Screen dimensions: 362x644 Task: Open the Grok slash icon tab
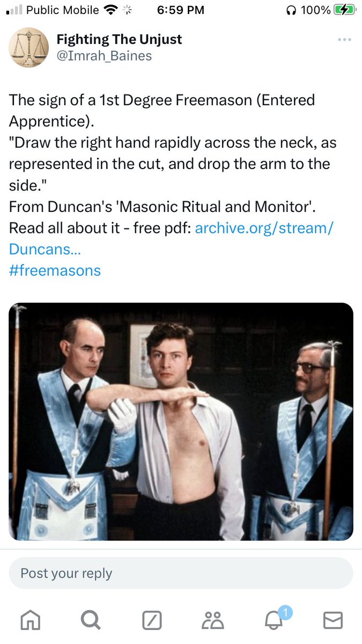pos(152,620)
